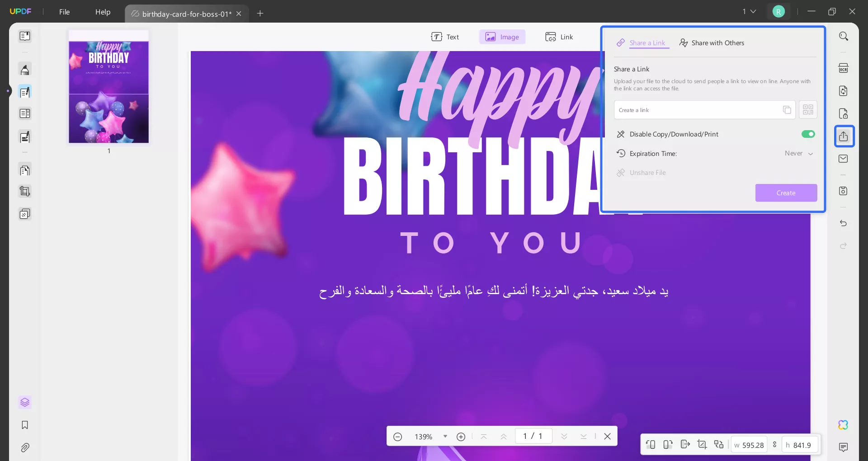This screenshot has width=868, height=461.
Task: Show the QR code for the share link
Action: point(808,109)
